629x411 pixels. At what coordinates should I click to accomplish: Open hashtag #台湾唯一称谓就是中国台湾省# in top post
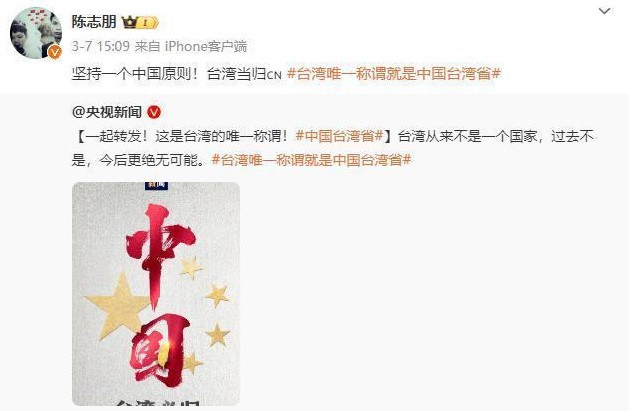pos(394,74)
